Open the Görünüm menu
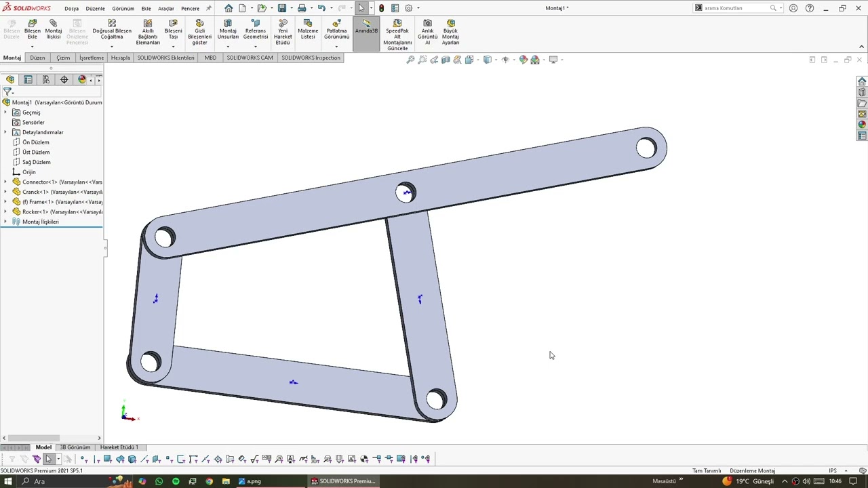This screenshot has height=488, width=868. click(x=123, y=9)
